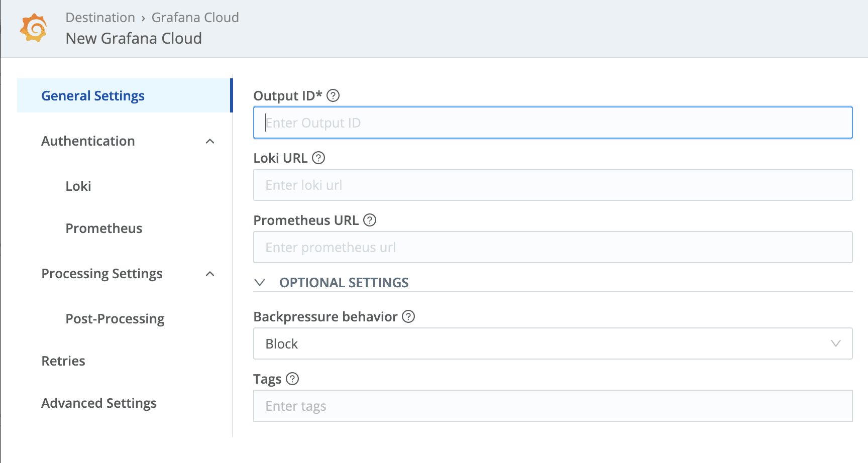Image resolution: width=868 pixels, height=463 pixels.
Task: Click the Output ID help icon
Action: [x=333, y=95]
